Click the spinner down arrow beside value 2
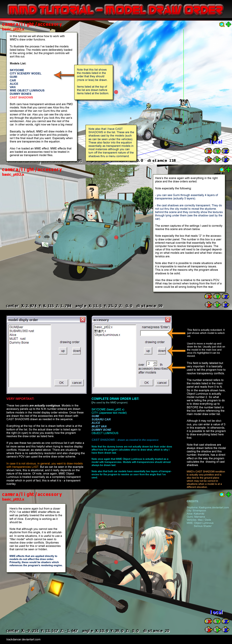Screen dimensions: 232x644 tap(155, 365)
